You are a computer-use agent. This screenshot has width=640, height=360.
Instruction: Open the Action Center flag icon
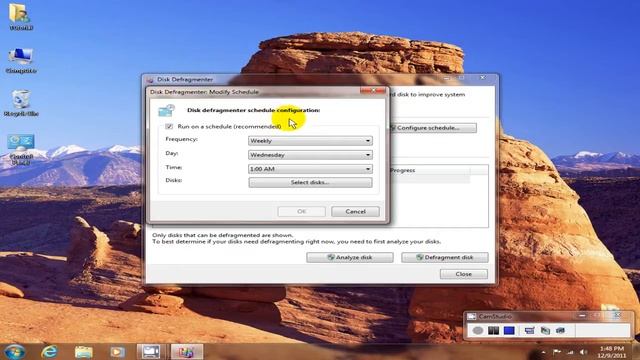click(557, 352)
